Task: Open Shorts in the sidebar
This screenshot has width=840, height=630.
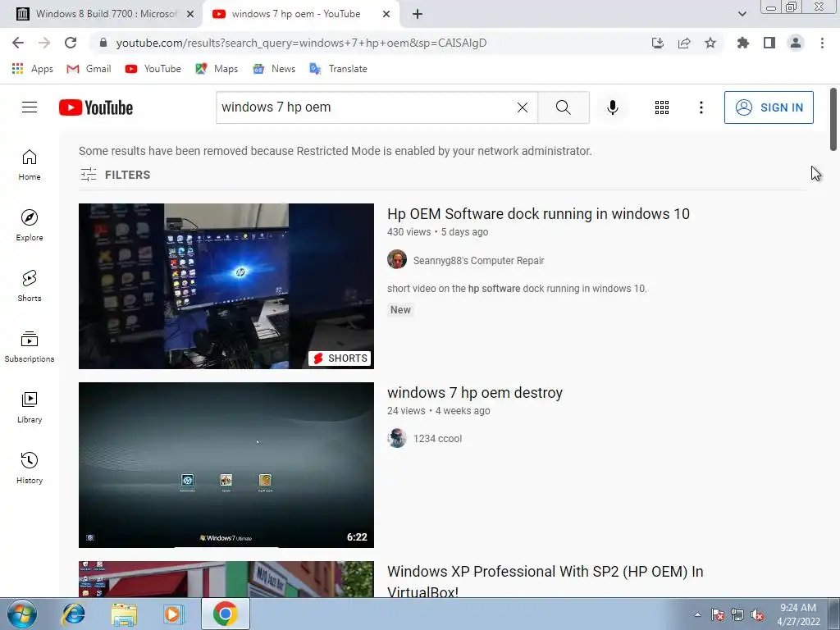Action: [30, 285]
